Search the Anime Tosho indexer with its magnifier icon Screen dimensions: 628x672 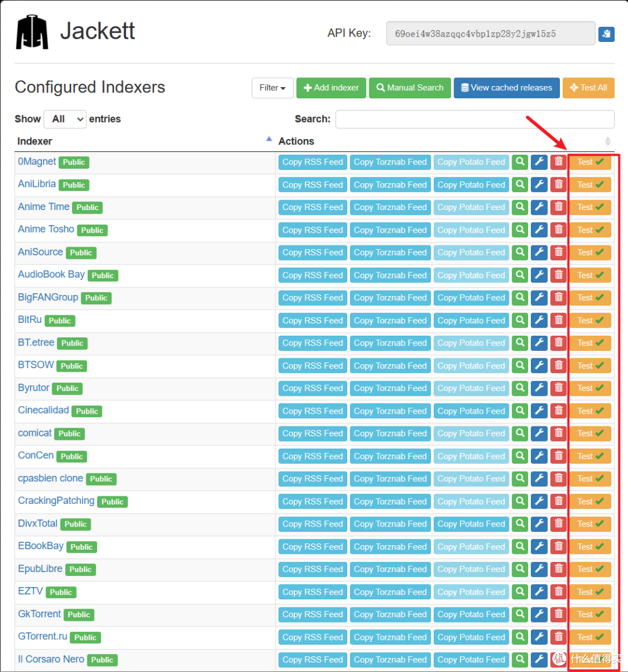tap(520, 230)
